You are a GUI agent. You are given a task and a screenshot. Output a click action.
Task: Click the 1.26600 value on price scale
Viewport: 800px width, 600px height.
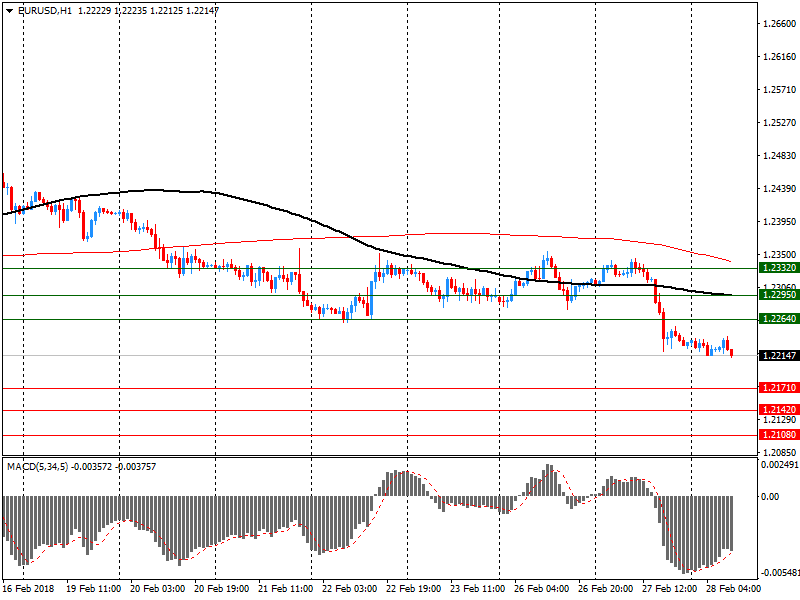[778, 24]
